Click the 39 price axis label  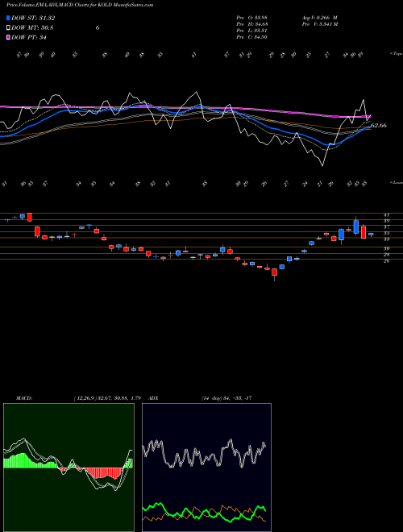386,221
